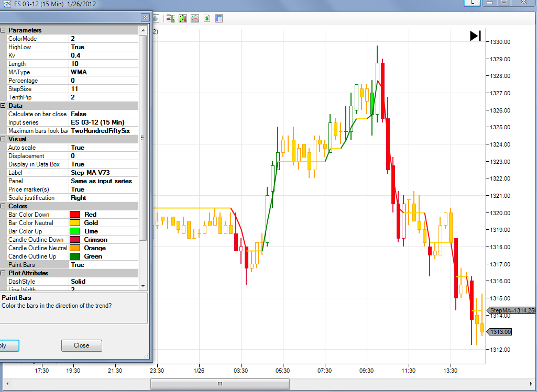This screenshot has height=392, width=537.
Task: Click the Close button
Action: tap(82, 345)
